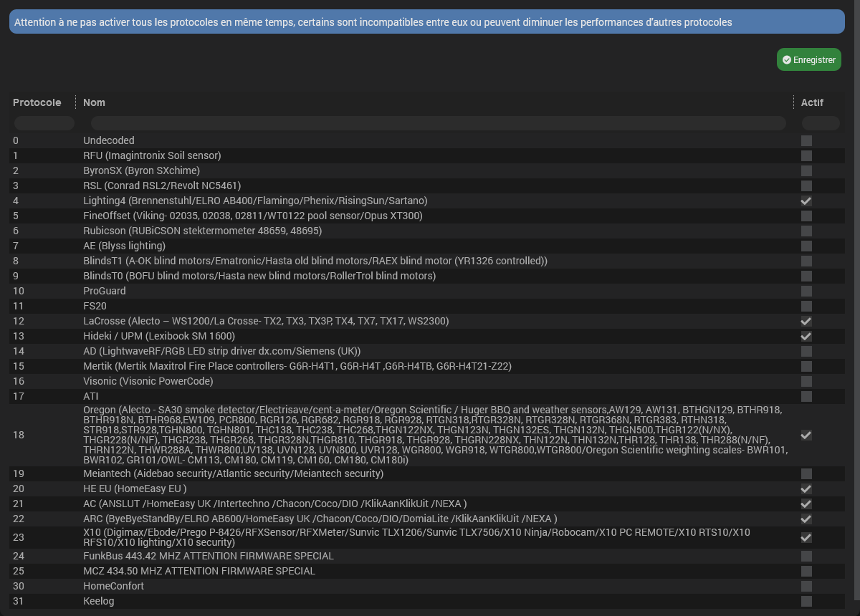Select the HomeConfort protocol name
Image resolution: width=860 pixels, height=616 pixels.
pyautogui.click(x=113, y=586)
